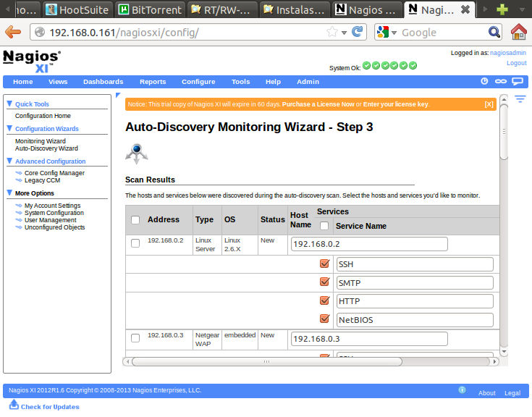This screenshot has height=417, width=532.
Task: Open the Reports menu
Action: coord(153,82)
